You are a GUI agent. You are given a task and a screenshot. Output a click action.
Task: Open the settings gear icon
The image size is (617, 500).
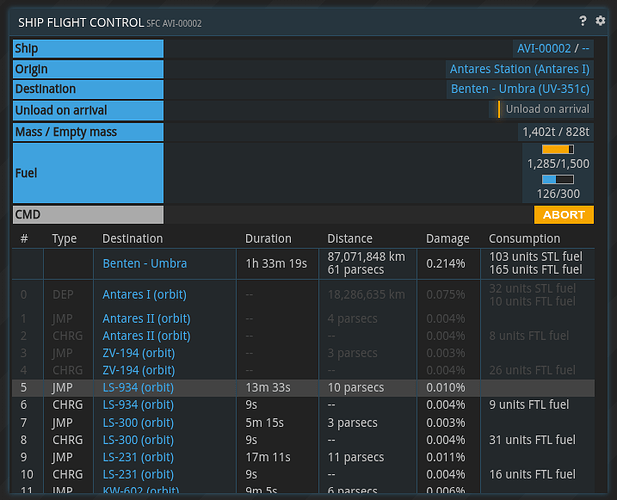(x=600, y=20)
